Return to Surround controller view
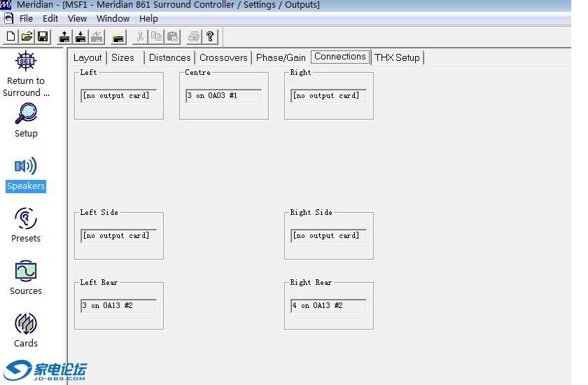Viewport: 588px width, 385px height. point(25,74)
